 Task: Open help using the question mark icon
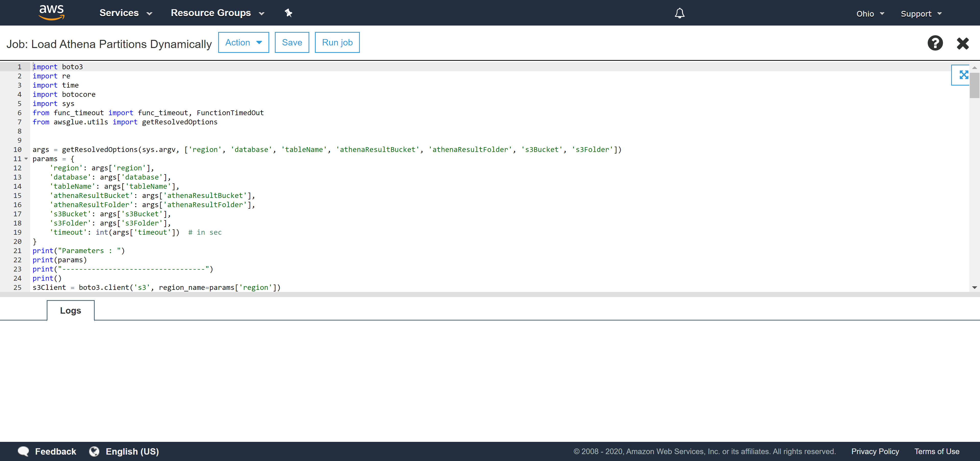[935, 43]
